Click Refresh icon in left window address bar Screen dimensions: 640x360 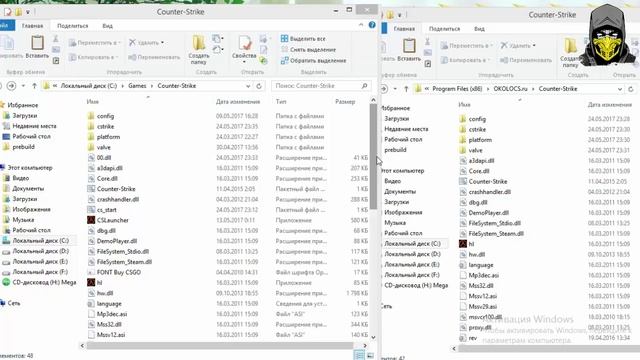click(259, 86)
